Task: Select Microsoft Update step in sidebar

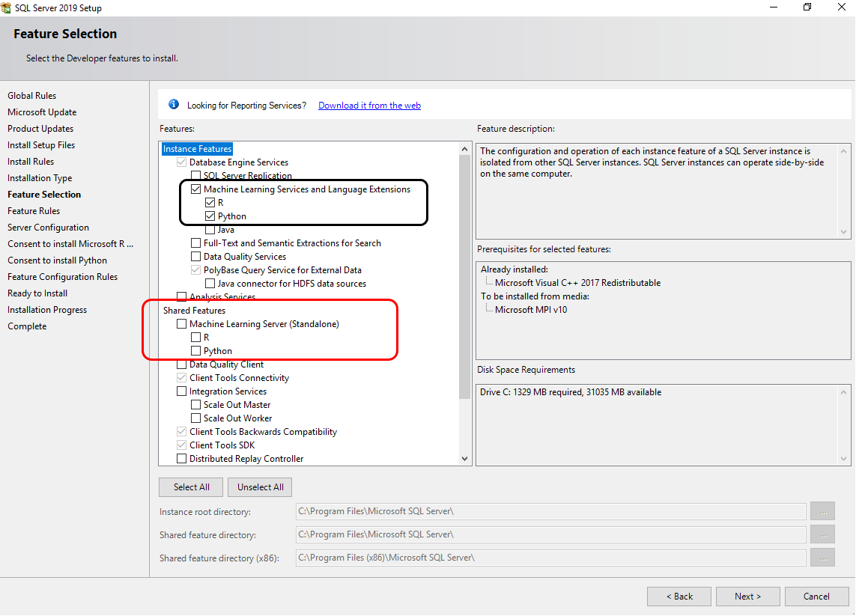Action: click(x=42, y=112)
